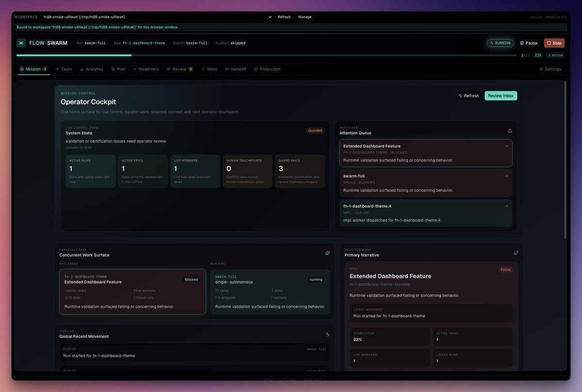
Task: Open Settings in the tab bar
Action: point(550,69)
